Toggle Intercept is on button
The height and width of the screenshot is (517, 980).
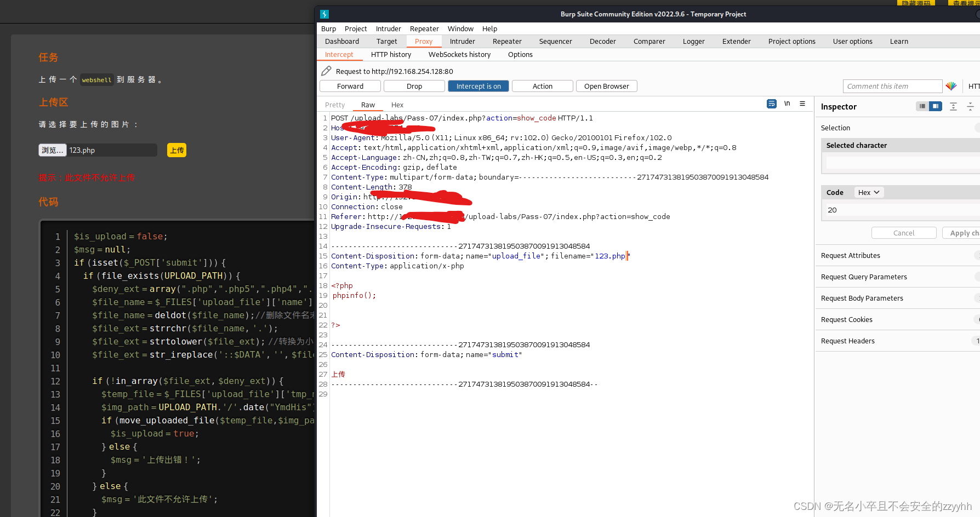click(478, 86)
